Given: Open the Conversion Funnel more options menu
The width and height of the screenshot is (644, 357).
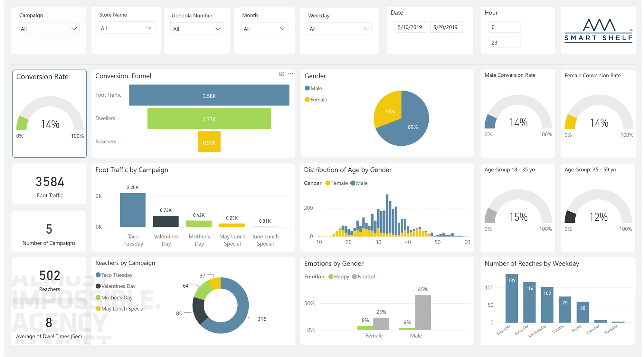Looking at the screenshot, I should coord(290,74).
